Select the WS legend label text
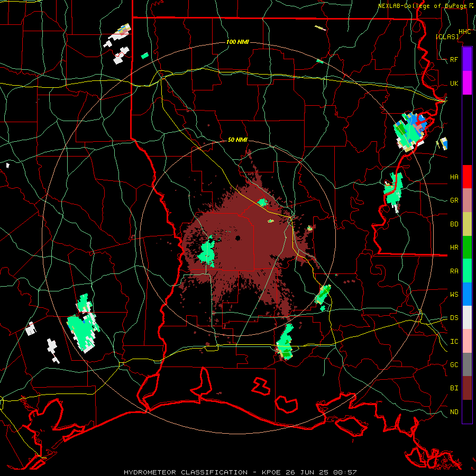Screen dimensions: 476x476 coord(454,295)
